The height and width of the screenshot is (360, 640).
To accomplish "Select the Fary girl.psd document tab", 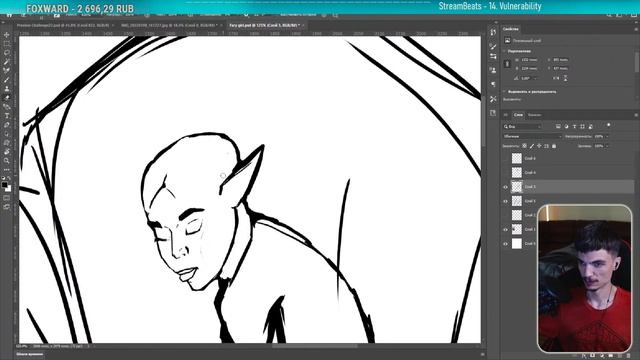I will pyautogui.click(x=264, y=25).
